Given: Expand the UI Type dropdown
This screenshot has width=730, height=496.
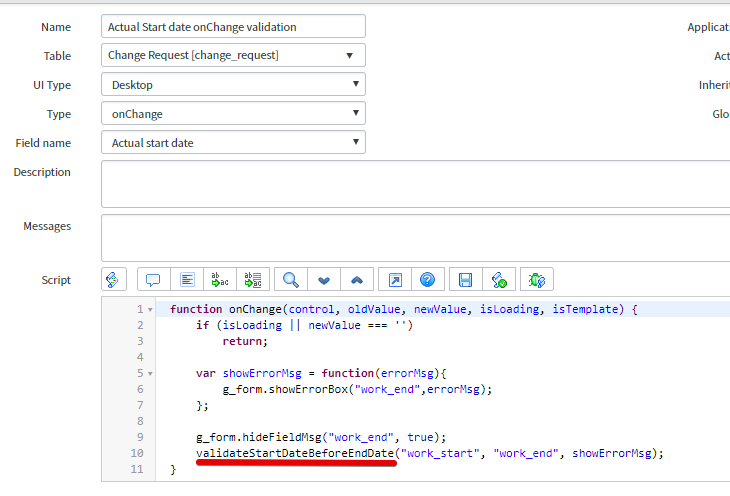Looking at the screenshot, I should point(233,85).
